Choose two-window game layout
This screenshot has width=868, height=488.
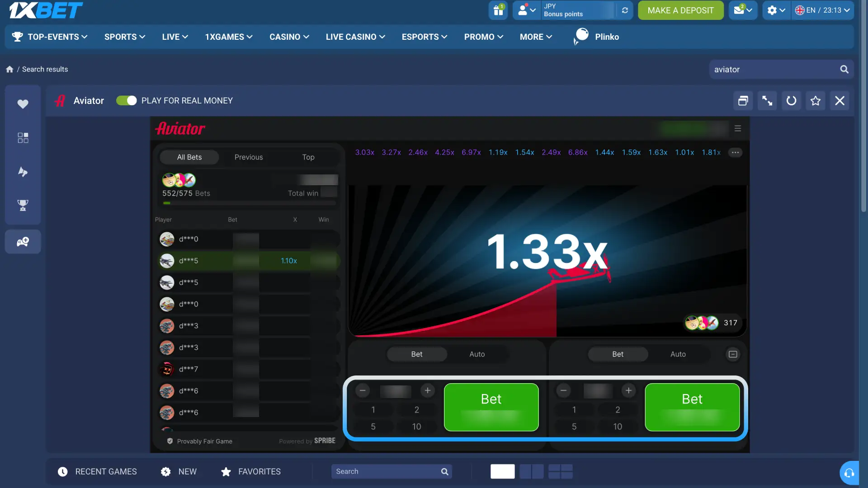532,472
